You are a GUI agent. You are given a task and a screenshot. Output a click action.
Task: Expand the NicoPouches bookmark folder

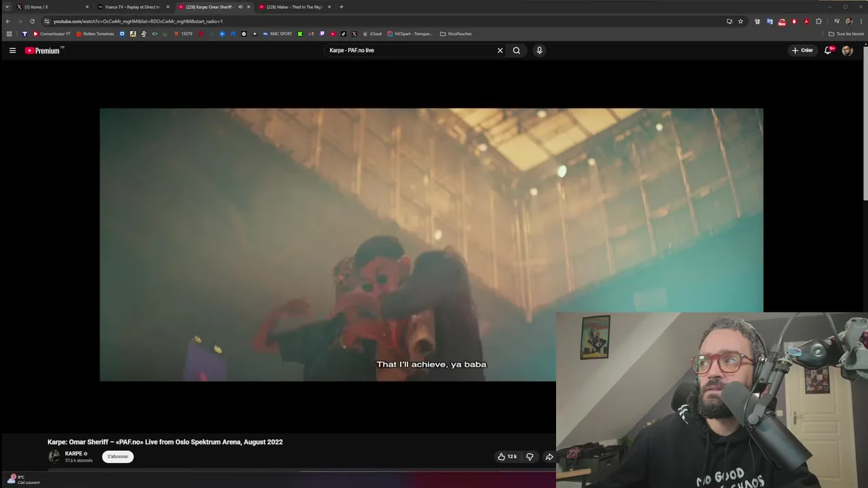(x=456, y=34)
